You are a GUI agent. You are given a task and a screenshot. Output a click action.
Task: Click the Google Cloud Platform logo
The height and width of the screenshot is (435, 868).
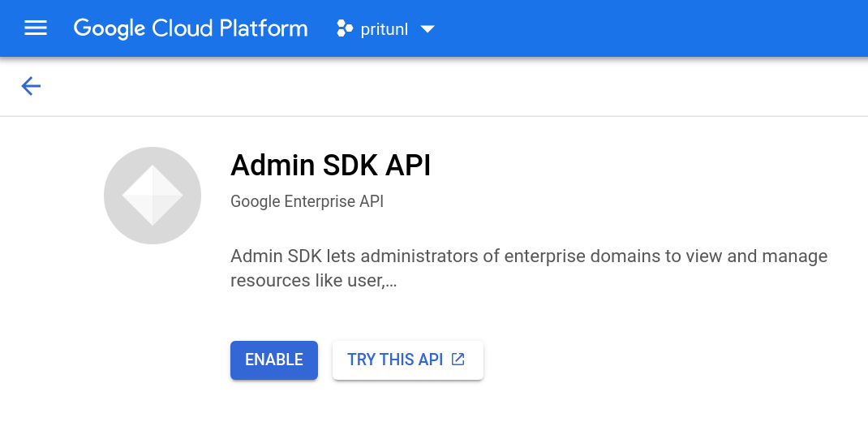(x=191, y=28)
